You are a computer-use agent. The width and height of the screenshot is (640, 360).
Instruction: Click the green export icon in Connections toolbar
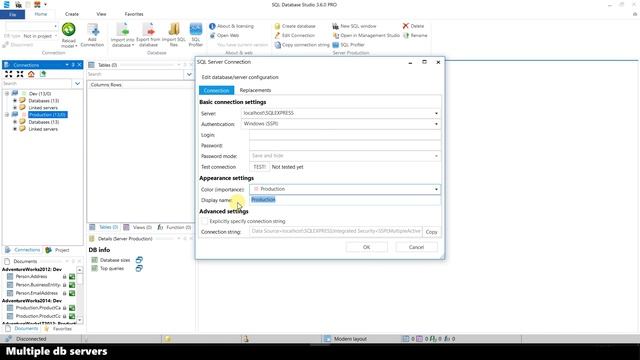coord(42,74)
